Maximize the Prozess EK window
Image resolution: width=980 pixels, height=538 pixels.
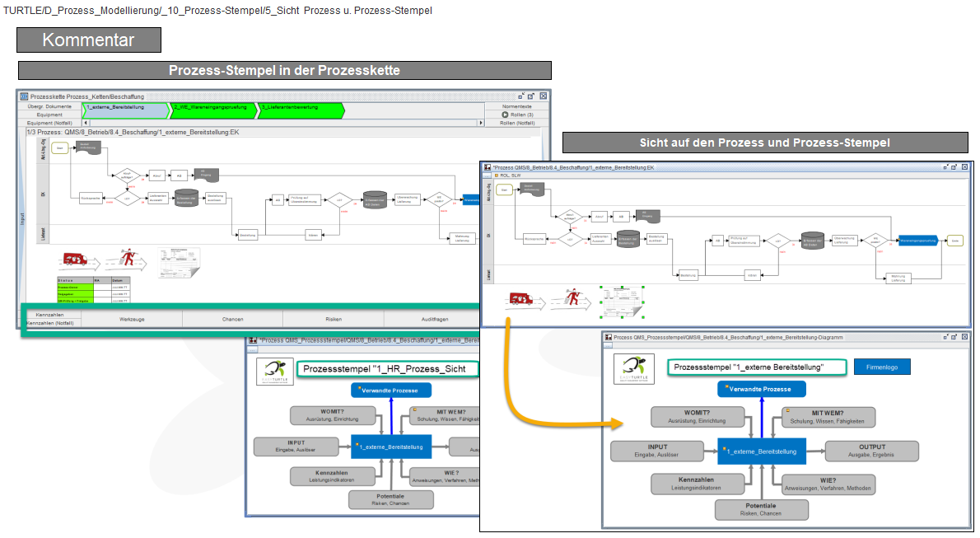pos(954,167)
